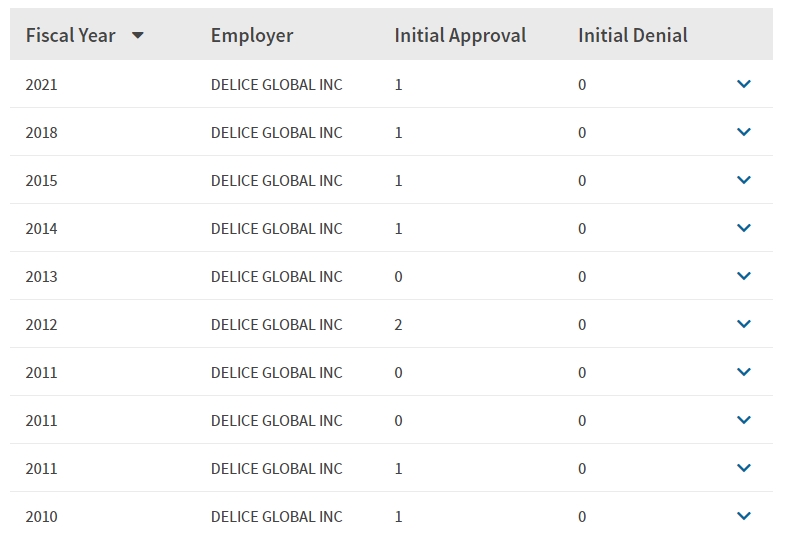The width and height of the screenshot is (785, 534).
Task: Click the Employer column header
Action: [252, 36]
